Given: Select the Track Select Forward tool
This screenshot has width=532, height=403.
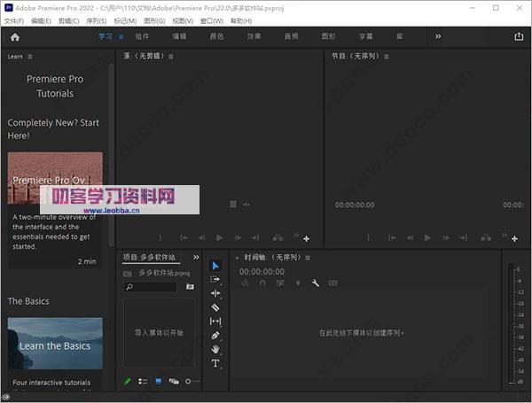Looking at the screenshot, I should point(215,279).
